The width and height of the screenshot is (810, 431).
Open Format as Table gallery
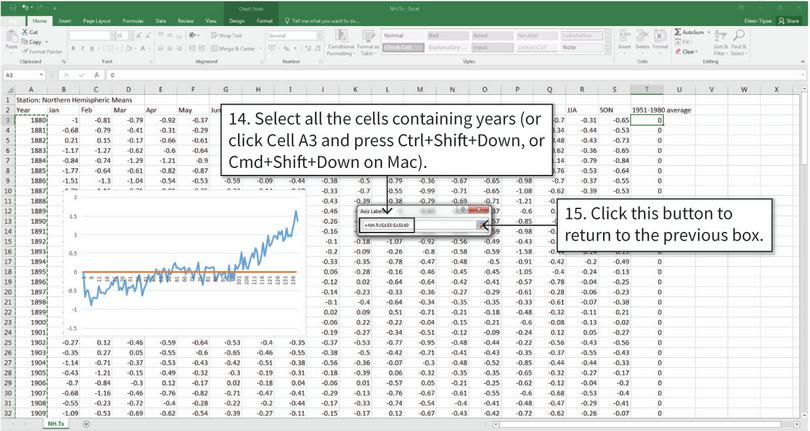368,42
